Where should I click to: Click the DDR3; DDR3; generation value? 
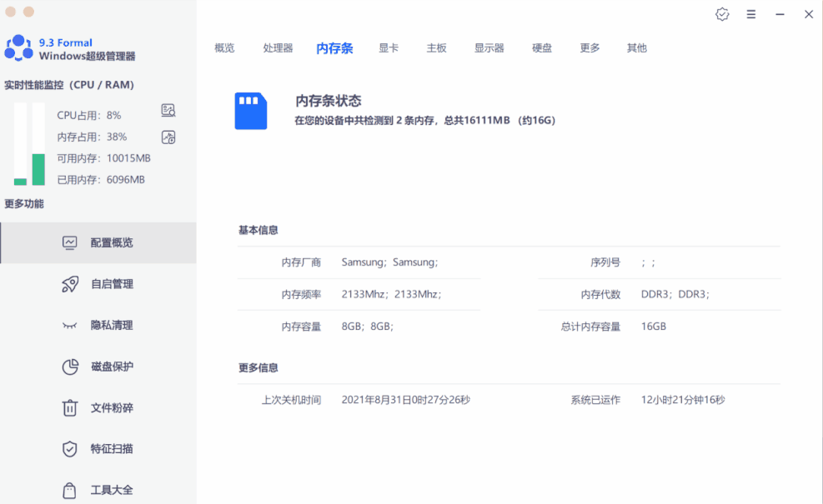[x=675, y=294]
